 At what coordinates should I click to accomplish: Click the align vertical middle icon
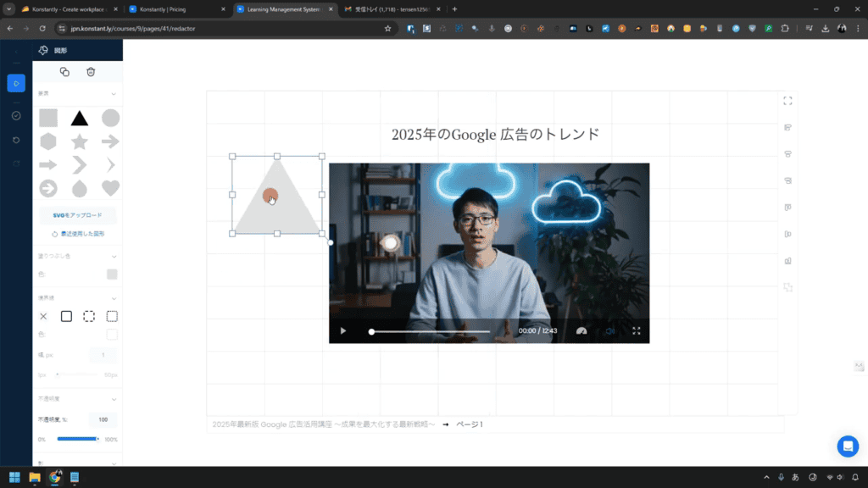(787, 234)
